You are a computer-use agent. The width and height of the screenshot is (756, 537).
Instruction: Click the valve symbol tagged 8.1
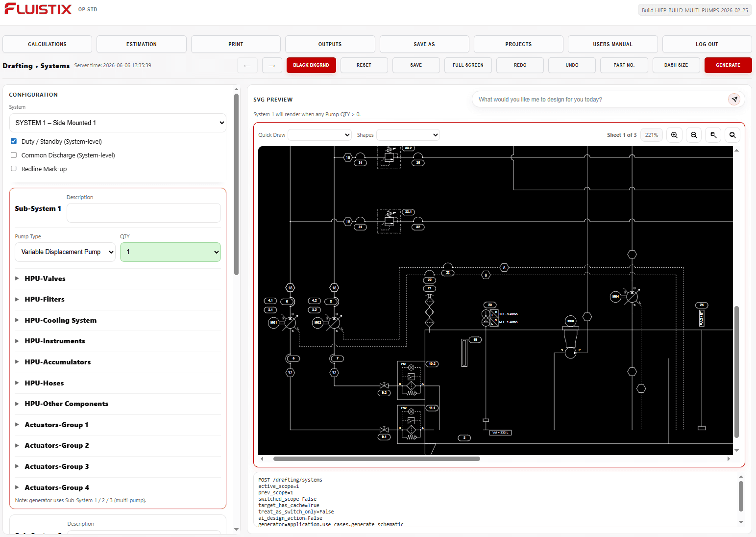[384, 430]
